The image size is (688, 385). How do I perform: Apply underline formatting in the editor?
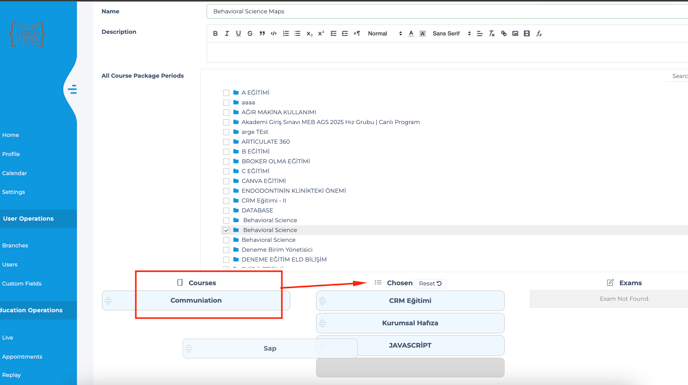click(238, 33)
